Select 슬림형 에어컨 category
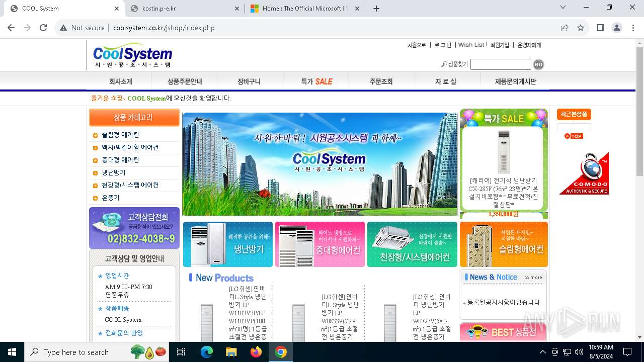This screenshot has width=644, height=362. click(x=120, y=135)
